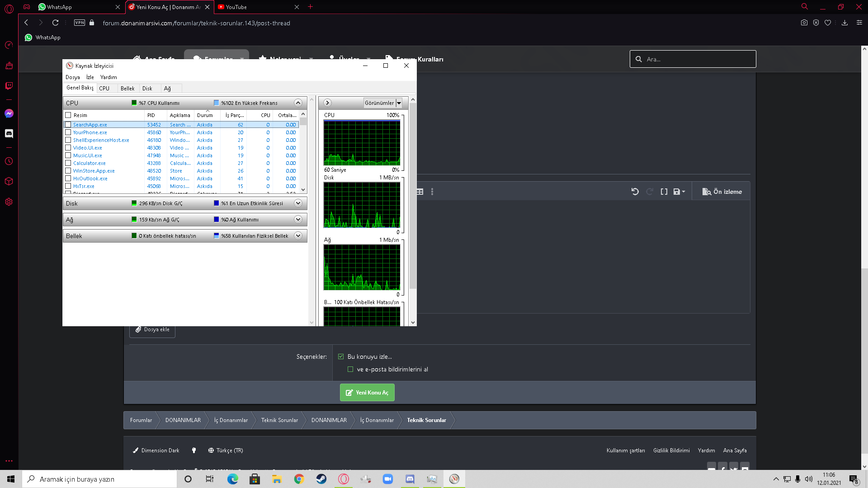Click the editor undo icon
The width and height of the screenshot is (868, 488).
635,192
